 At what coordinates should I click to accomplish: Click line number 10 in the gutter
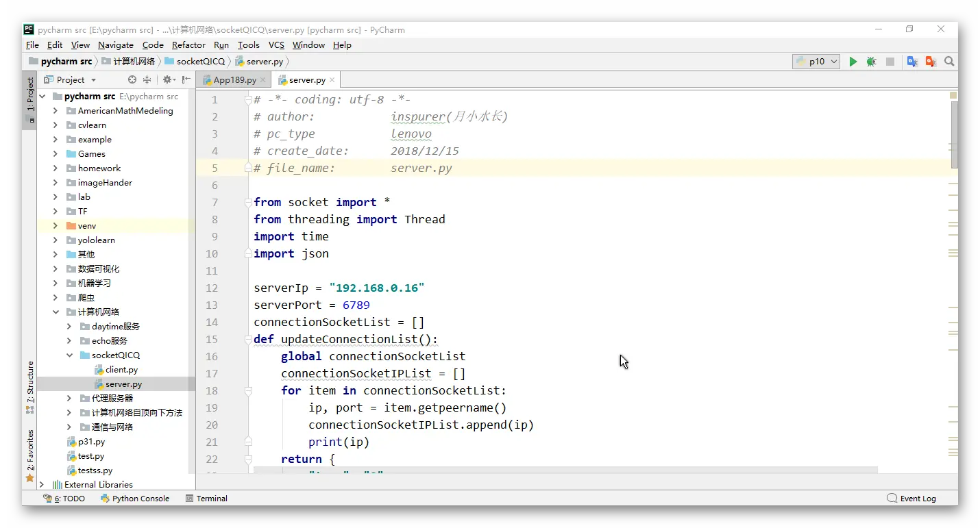click(x=211, y=254)
